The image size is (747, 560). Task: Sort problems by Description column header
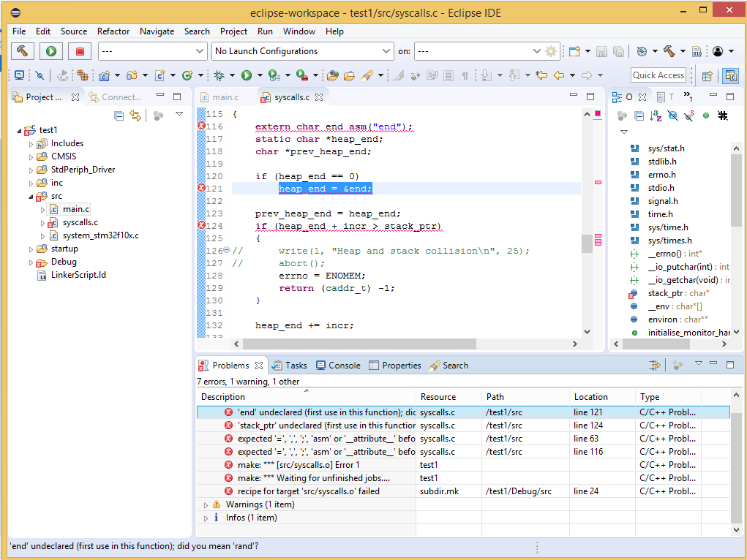[307, 397]
